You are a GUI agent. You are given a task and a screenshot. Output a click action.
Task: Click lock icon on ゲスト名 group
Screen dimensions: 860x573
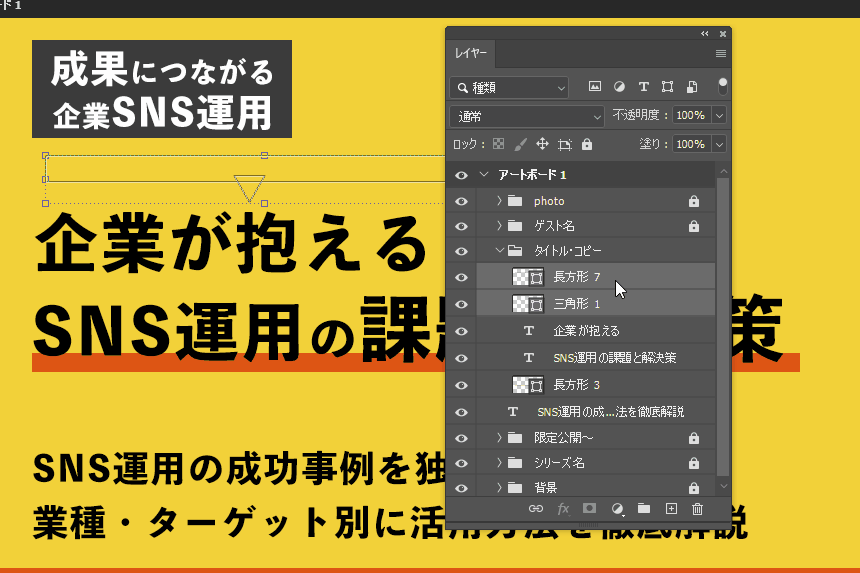point(694,226)
